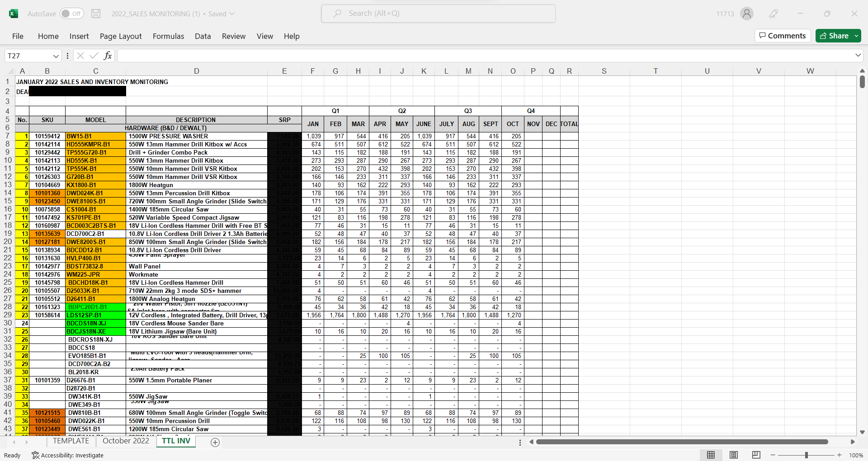
Task: Select the orange SKU 10121515 cell
Action: click(47, 413)
